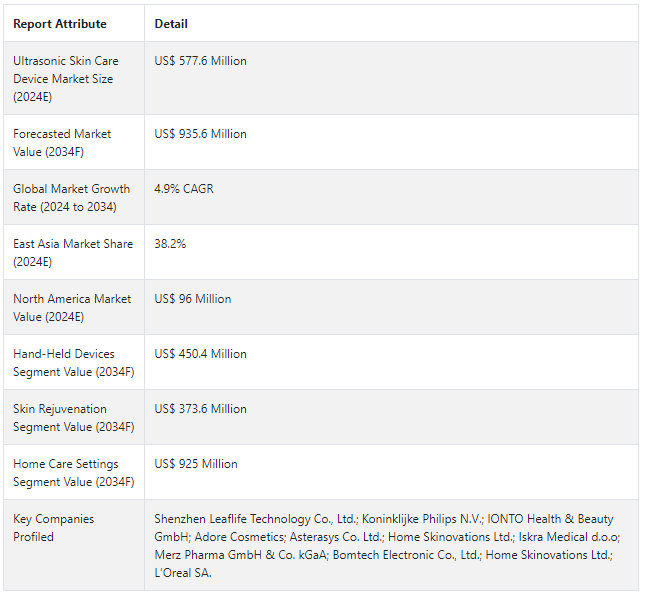645x593 pixels.
Task: Click the US$ 925 Million value
Action: click(196, 464)
